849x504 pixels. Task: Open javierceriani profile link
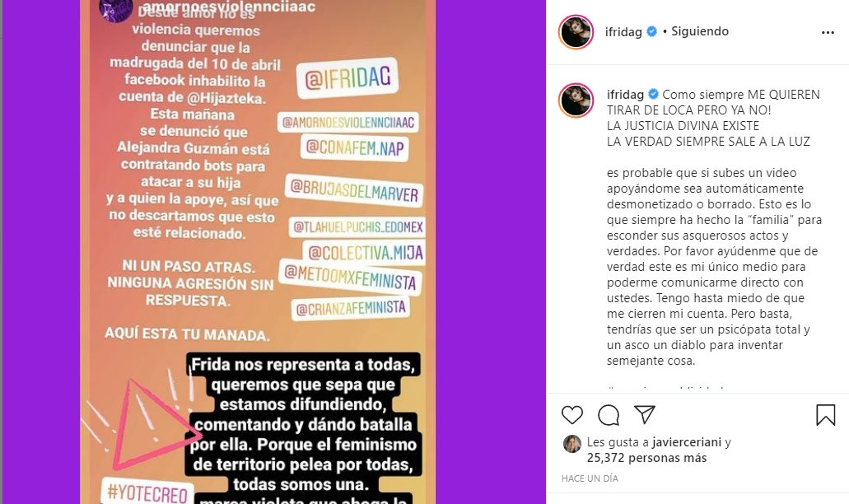687,442
